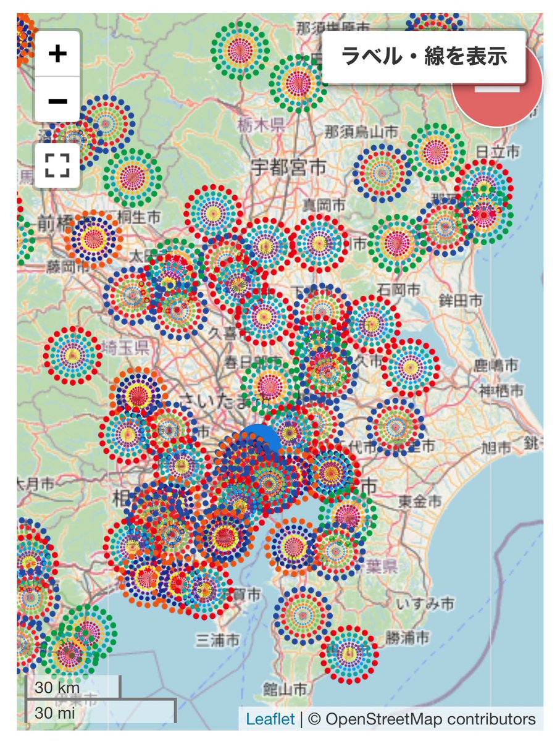Select the red-ringed firework marker west of 鹿嶋市
This screenshot has width=560, height=741.
410,367
